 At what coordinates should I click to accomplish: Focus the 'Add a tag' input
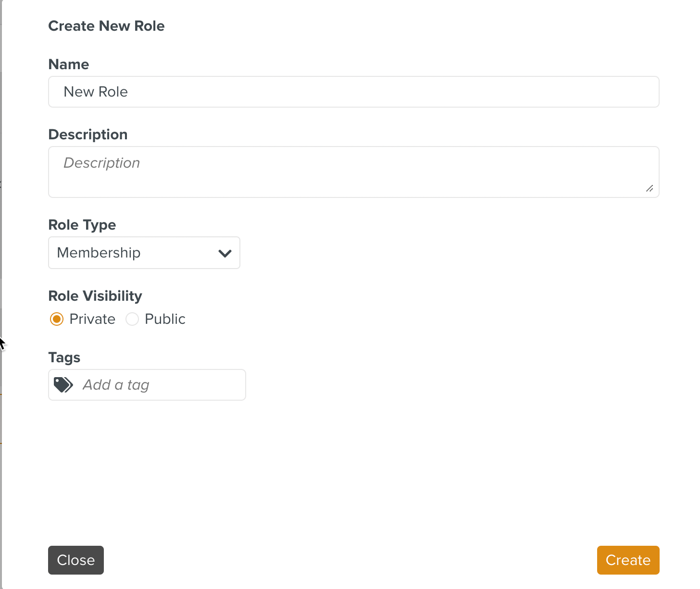click(161, 385)
